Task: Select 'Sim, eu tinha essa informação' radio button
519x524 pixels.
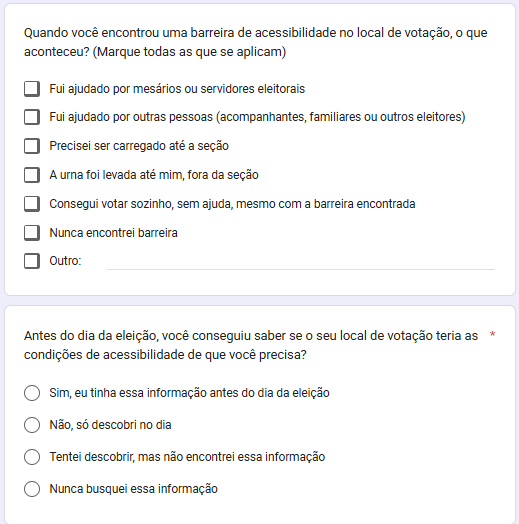Action: (x=32, y=393)
